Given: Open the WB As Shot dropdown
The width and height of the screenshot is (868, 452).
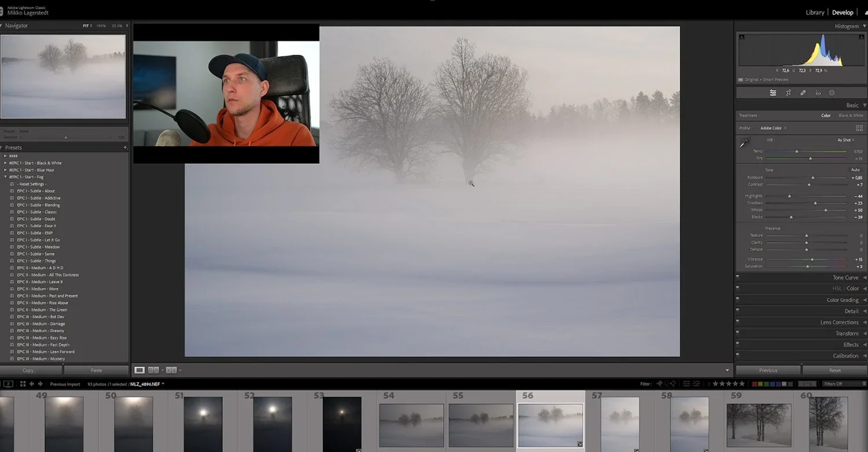Looking at the screenshot, I should (845, 139).
